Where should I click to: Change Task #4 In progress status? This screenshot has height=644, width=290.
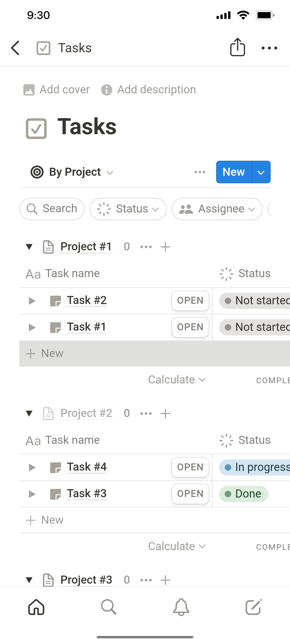coord(255,467)
